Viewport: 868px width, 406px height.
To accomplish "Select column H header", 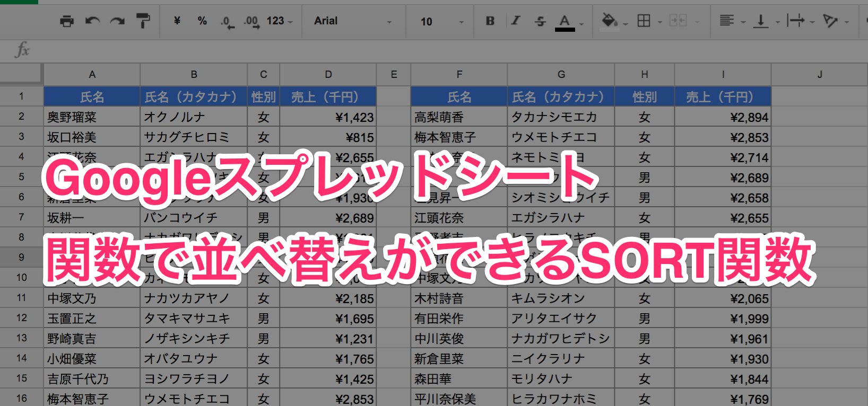I will point(645,75).
